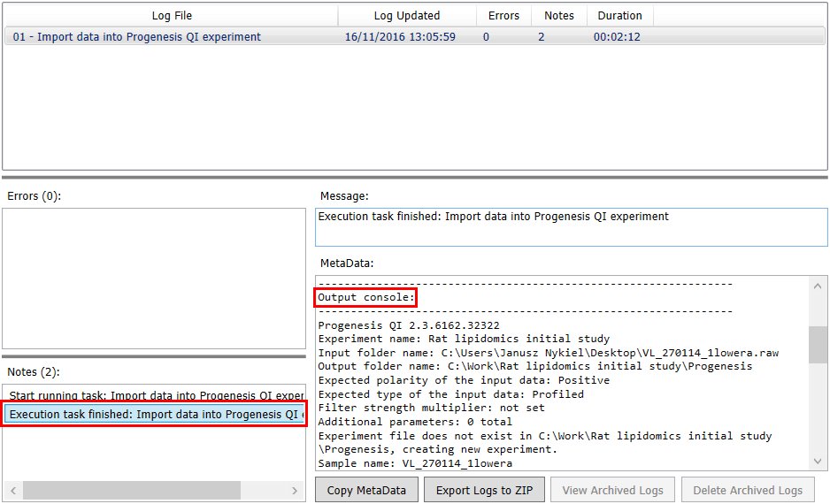
Task: Click the Duration column header
Action: coord(620,16)
